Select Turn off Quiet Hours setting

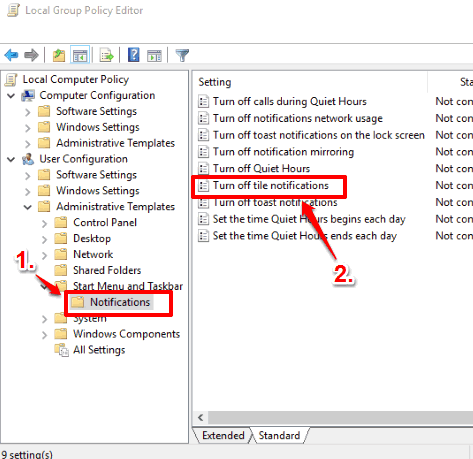(261, 168)
